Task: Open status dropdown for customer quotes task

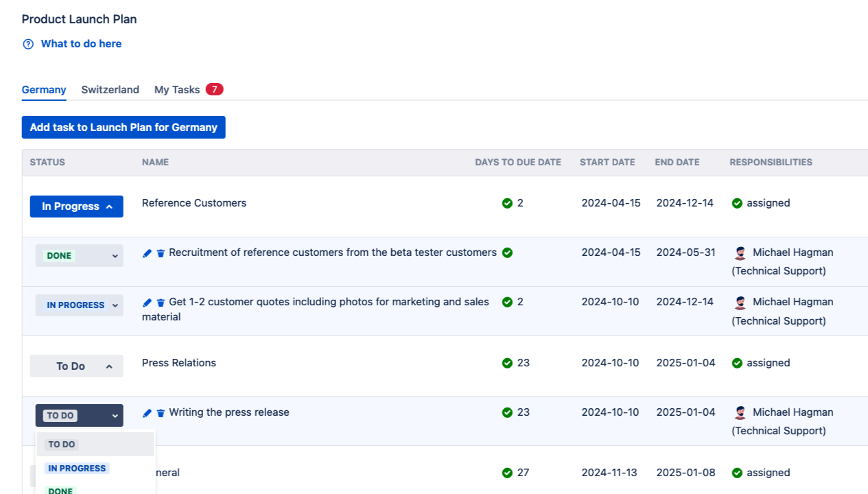Action: (79, 305)
